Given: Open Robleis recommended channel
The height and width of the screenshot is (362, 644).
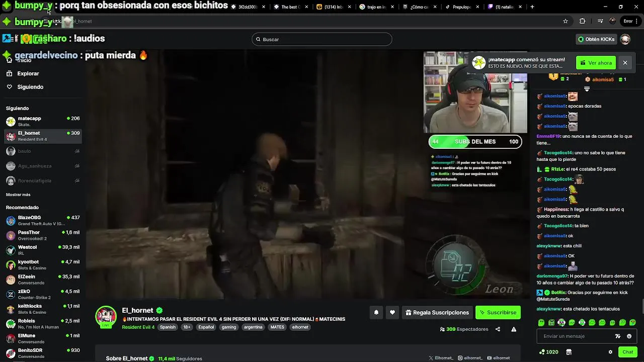Looking at the screenshot, I should 43,324.
